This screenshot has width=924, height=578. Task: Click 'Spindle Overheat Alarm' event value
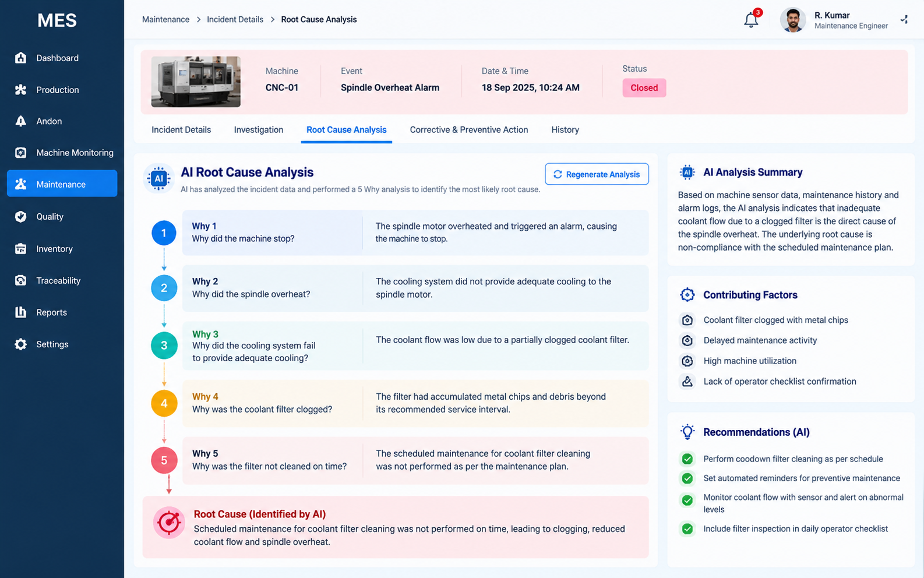390,88
